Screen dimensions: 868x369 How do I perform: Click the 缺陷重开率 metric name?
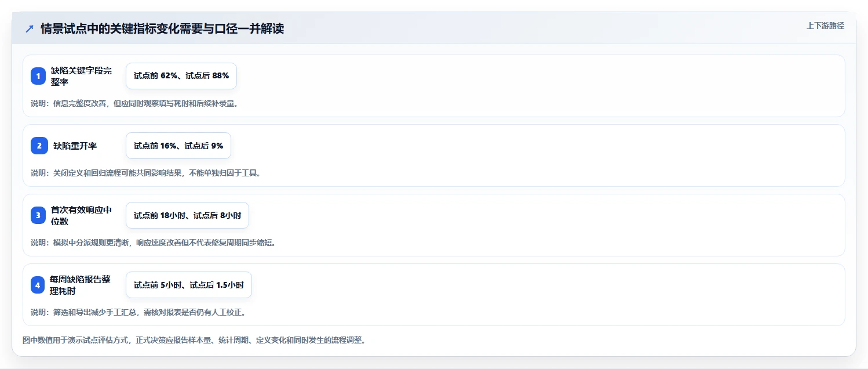coord(75,146)
